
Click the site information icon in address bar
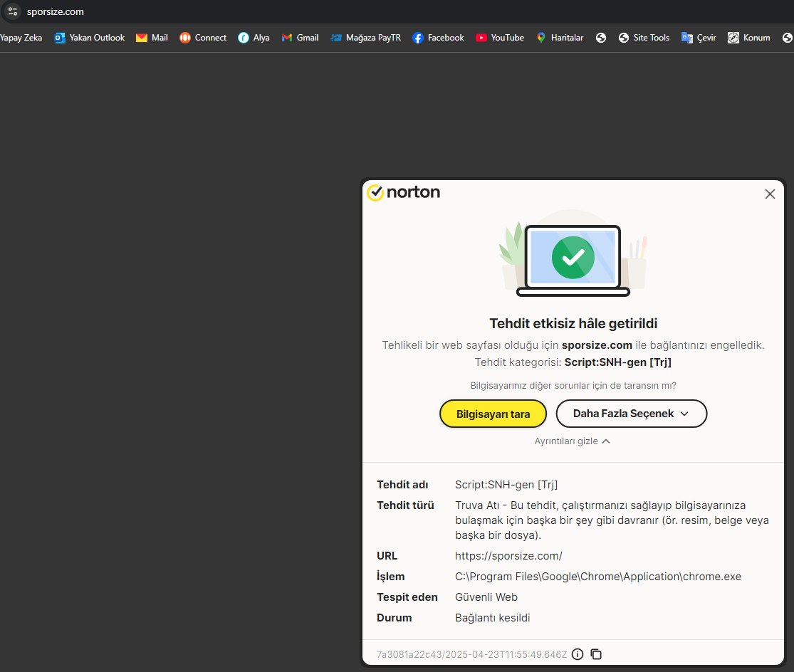point(13,11)
